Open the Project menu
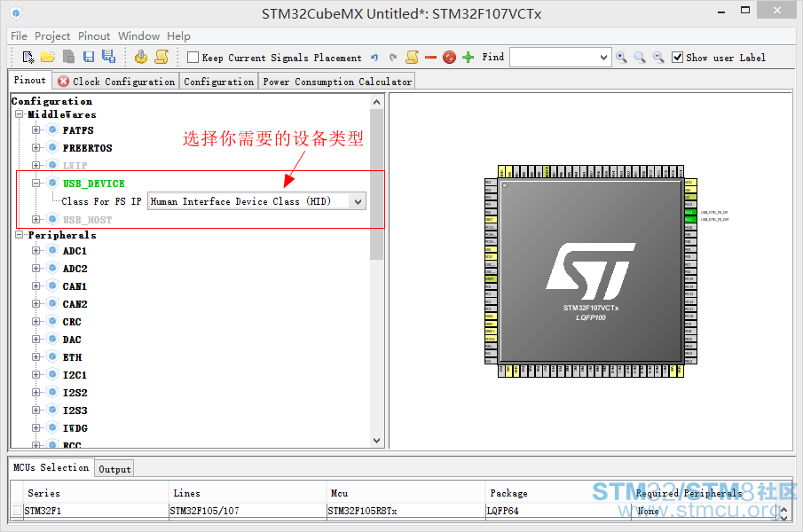This screenshot has height=532, width=803. 52,36
